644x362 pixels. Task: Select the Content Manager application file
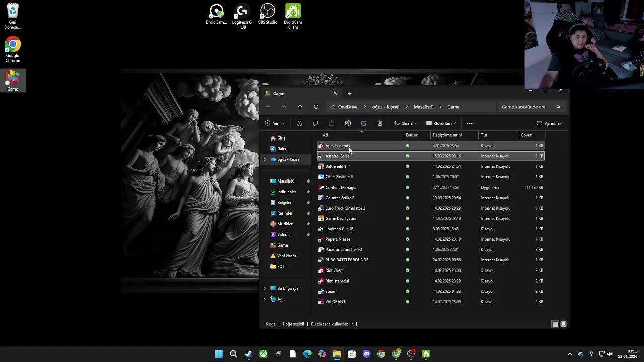431,187
